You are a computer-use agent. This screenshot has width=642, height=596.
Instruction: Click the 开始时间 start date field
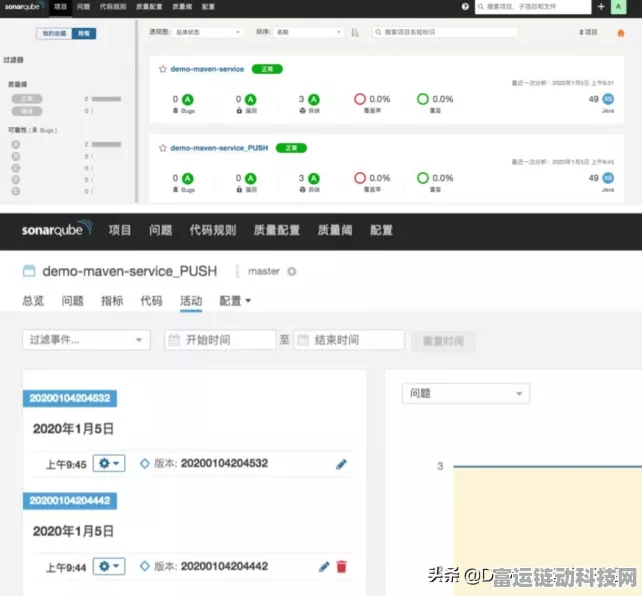[220, 340]
